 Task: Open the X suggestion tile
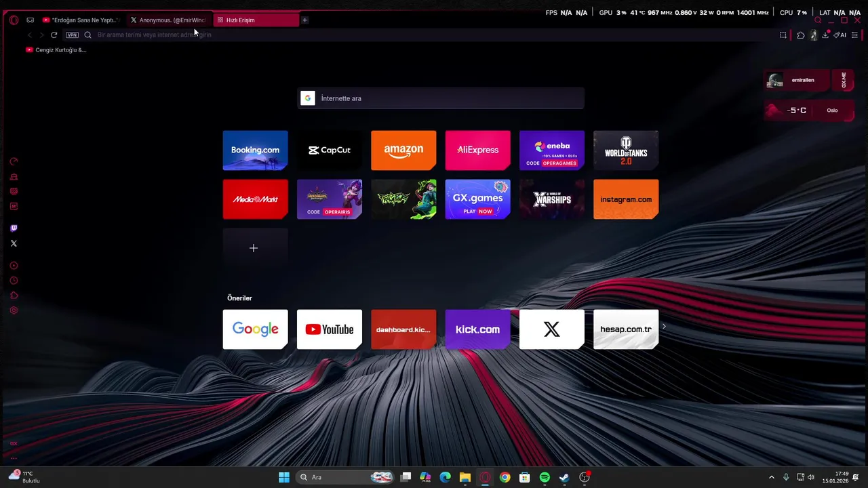[x=552, y=329]
